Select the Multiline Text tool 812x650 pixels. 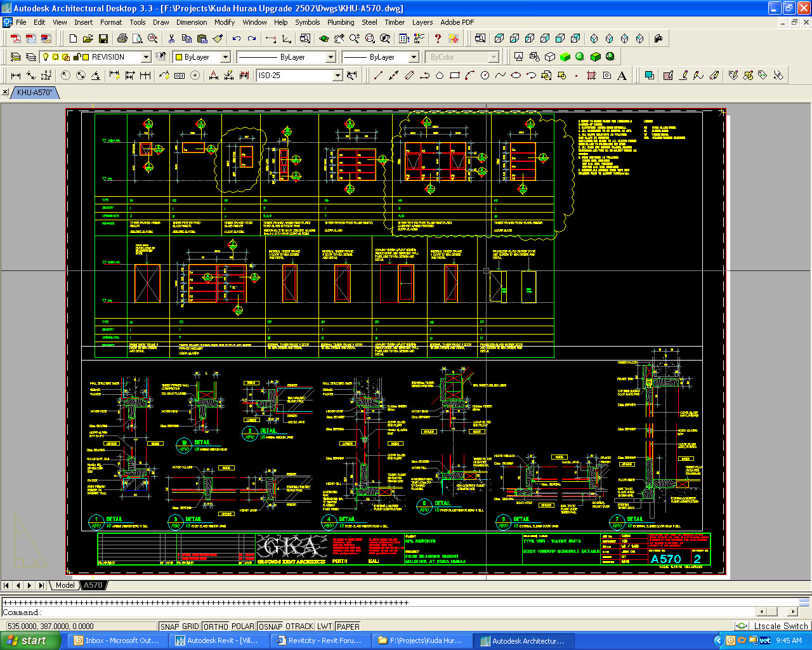coord(622,76)
